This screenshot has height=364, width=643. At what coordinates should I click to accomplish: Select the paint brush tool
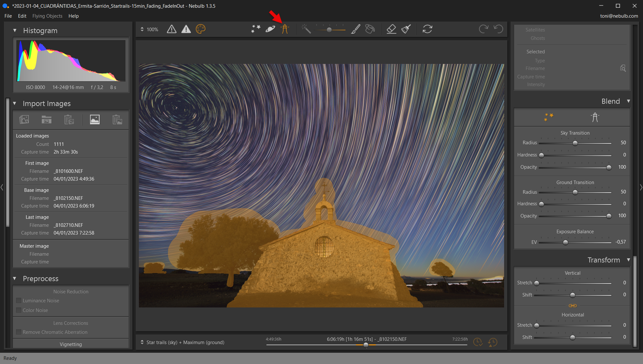coord(356,29)
